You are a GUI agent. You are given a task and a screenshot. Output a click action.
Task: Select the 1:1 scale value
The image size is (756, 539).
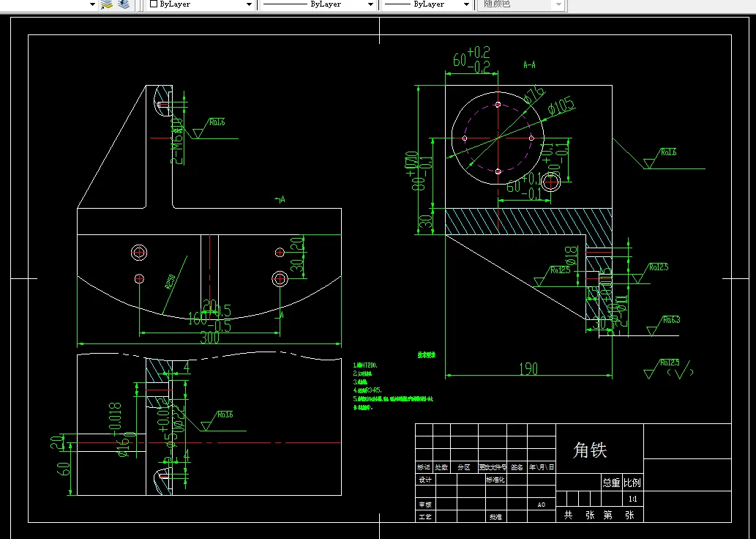coord(632,499)
